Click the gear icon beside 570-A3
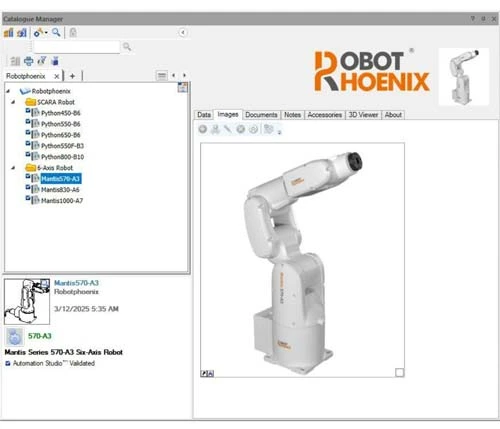Screen dimensions: 500x429 [x=15, y=337]
